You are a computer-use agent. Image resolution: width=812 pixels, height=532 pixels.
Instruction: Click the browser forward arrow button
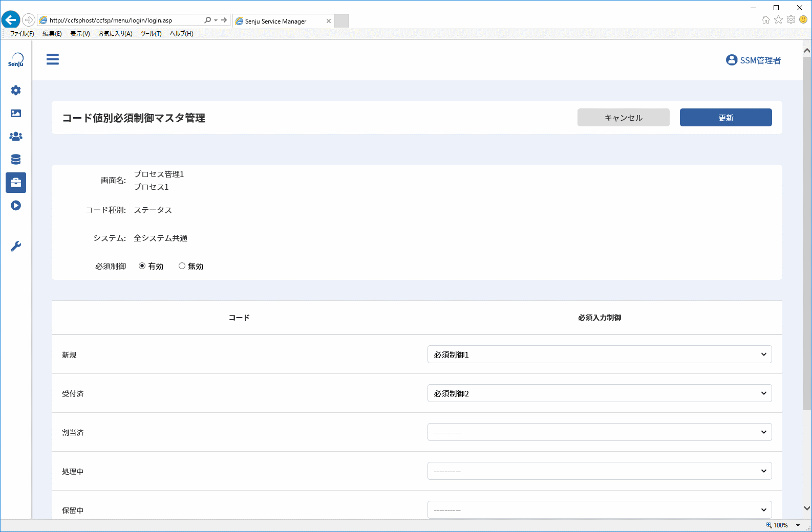pyautogui.click(x=29, y=20)
